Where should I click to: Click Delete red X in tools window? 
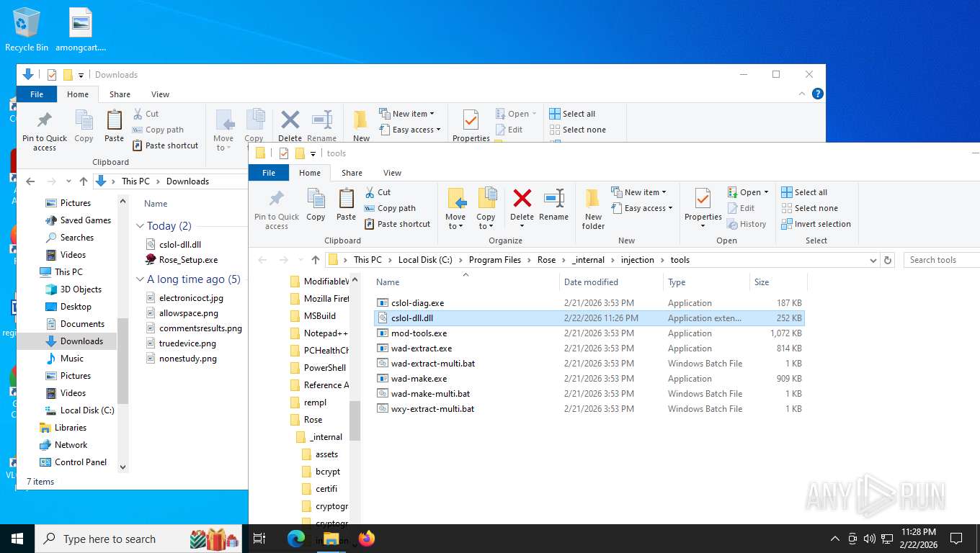click(x=522, y=198)
